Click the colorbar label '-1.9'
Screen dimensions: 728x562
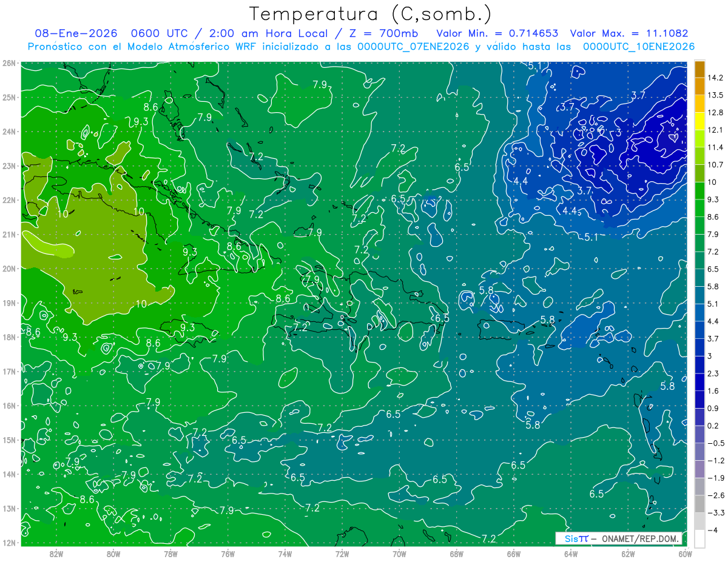tap(715, 477)
